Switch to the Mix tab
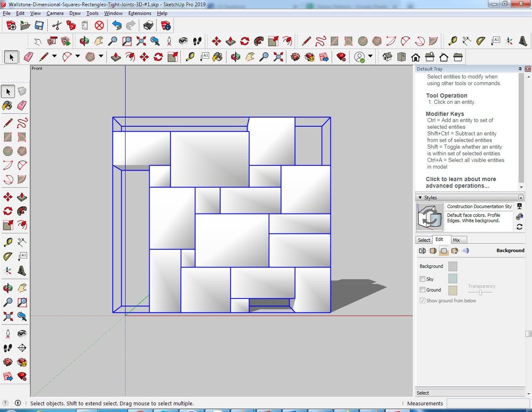 pos(456,240)
